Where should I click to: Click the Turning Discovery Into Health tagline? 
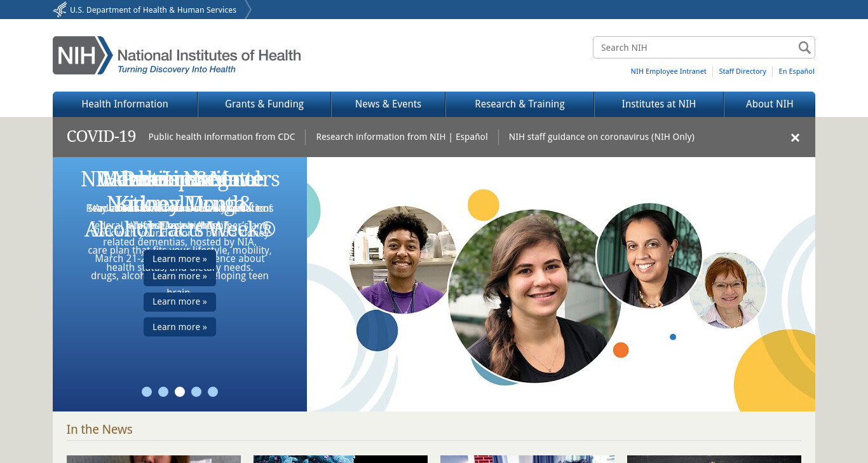(177, 69)
